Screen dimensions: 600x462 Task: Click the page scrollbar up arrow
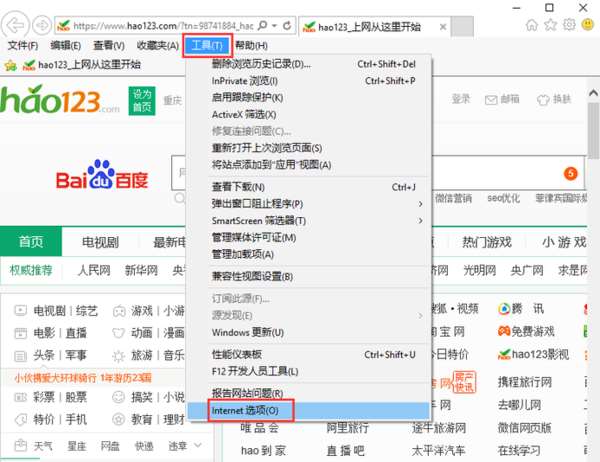[x=593, y=93]
